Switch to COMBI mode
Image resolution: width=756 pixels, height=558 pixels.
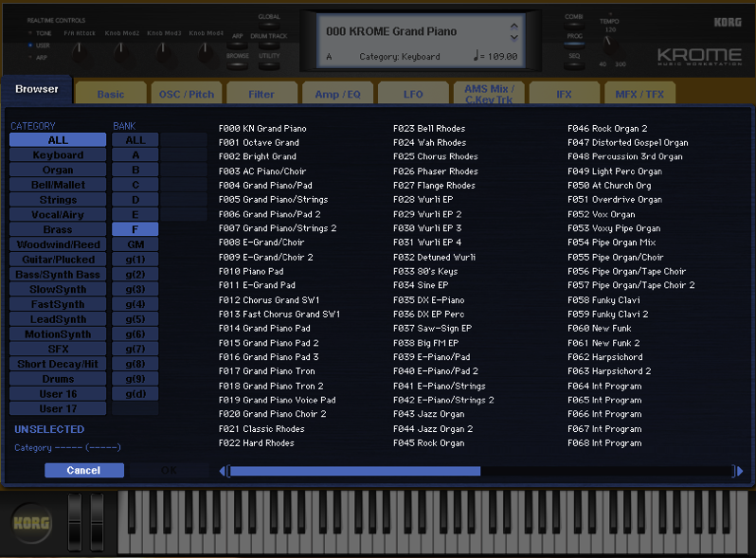coord(574,25)
